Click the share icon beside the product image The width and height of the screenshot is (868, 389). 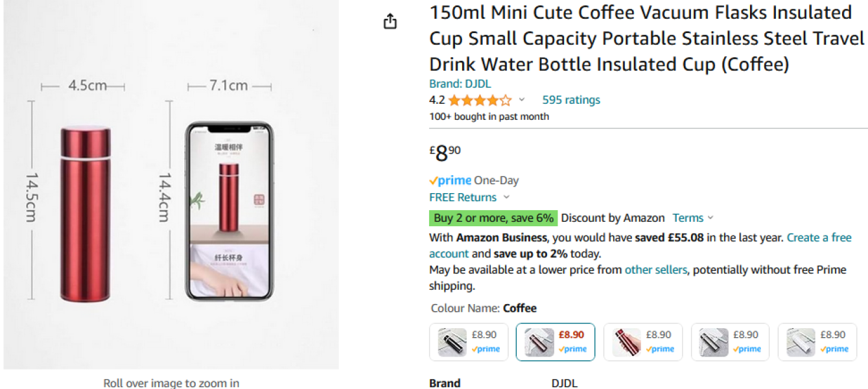[x=390, y=21]
